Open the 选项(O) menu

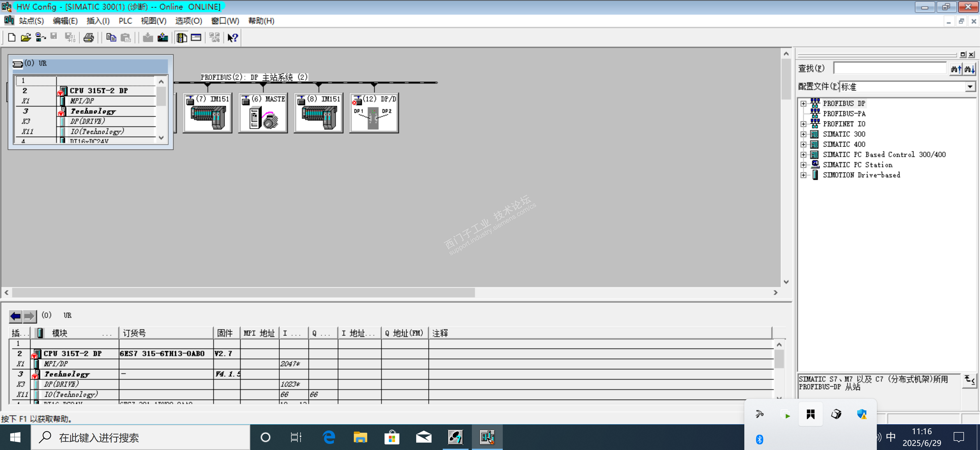click(188, 21)
